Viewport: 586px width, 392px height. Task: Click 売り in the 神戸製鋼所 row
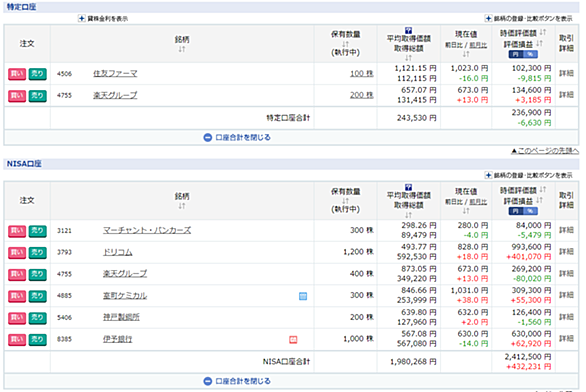coord(38,318)
